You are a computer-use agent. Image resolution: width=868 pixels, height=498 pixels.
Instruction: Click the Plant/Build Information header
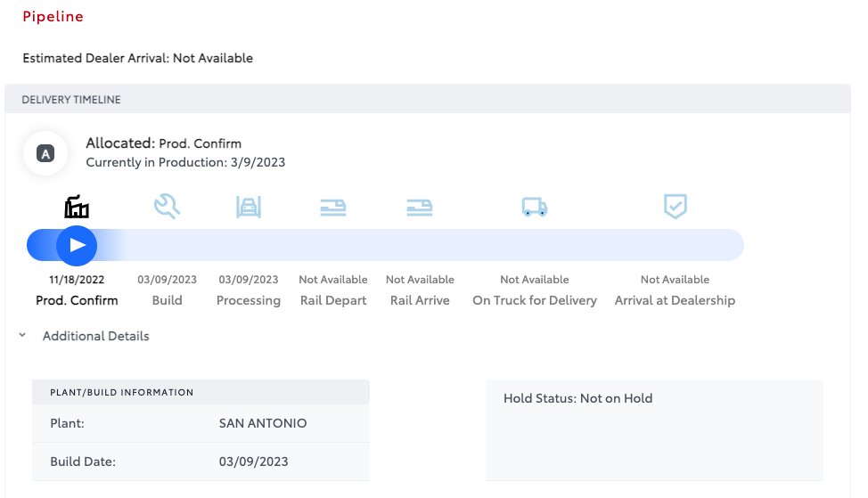pos(121,392)
